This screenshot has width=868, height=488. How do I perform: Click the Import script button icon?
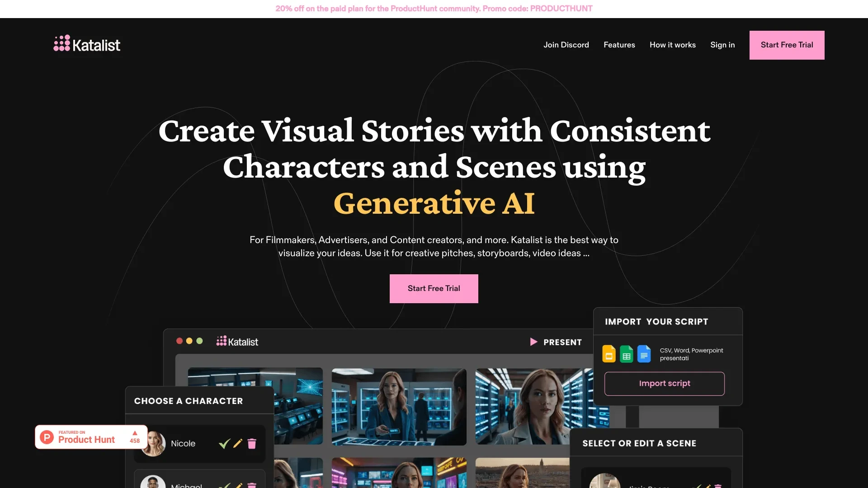pos(664,383)
